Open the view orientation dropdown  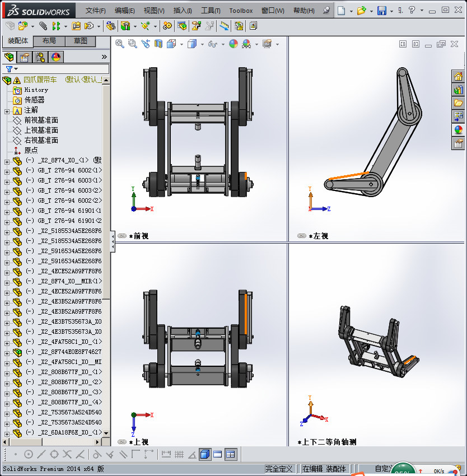coord(181,43)
